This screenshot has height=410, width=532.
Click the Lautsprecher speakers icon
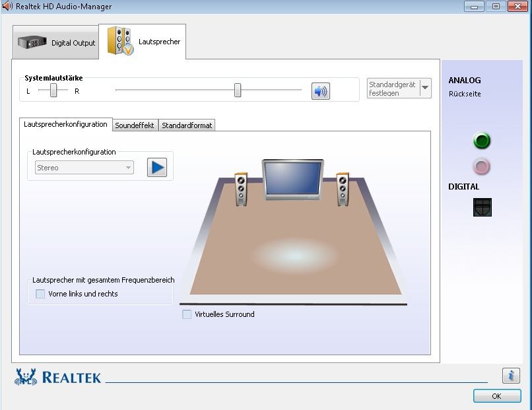pos(120,41)
